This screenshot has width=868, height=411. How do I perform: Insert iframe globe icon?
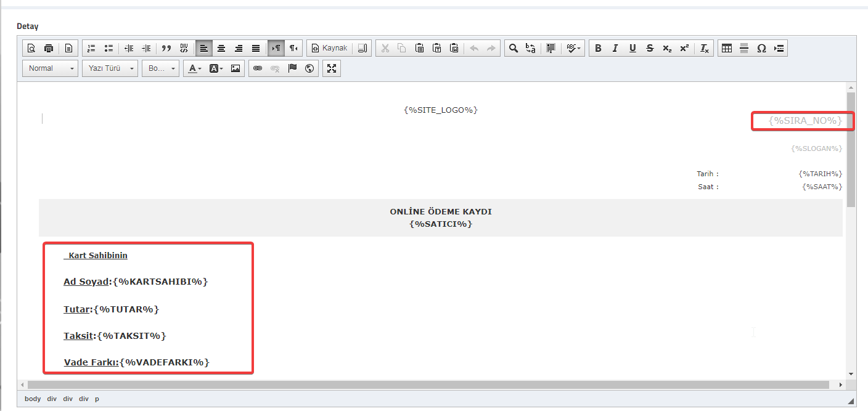(309, 68)
